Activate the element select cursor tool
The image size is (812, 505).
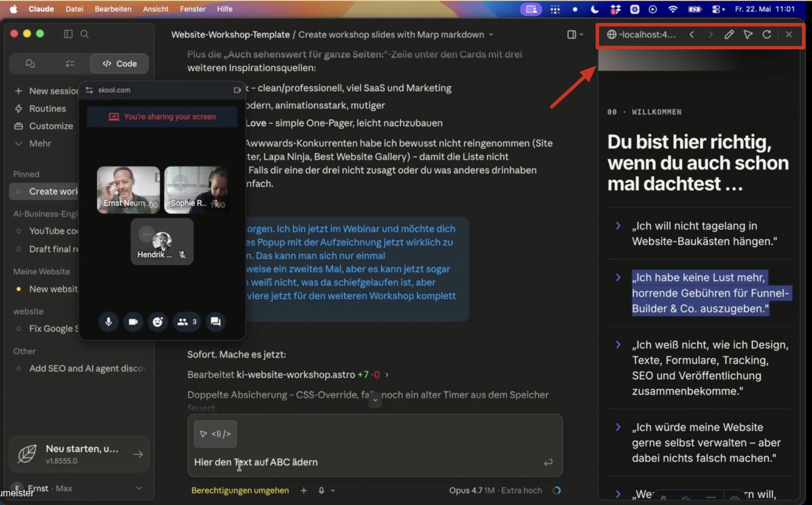[748, 34]
